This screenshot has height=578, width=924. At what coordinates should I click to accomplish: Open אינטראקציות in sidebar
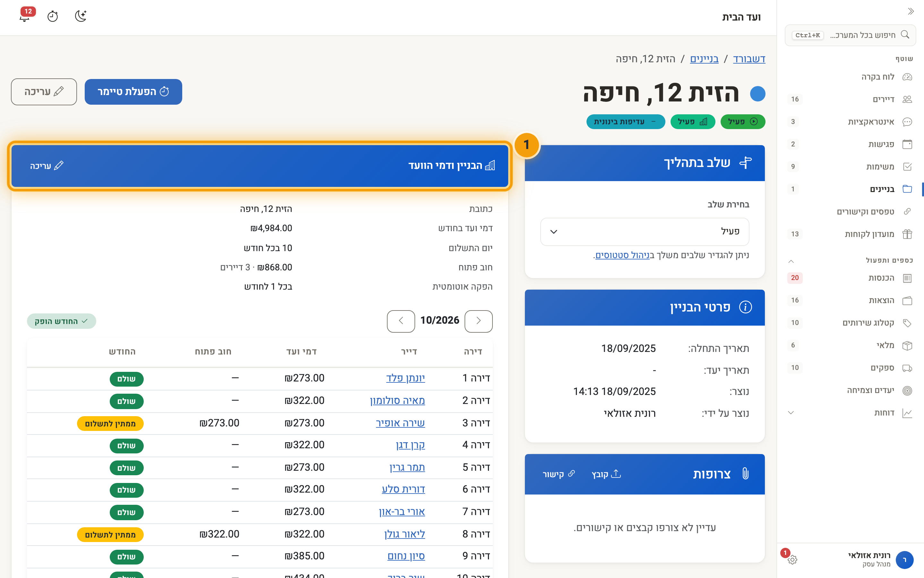coord(850,122)
